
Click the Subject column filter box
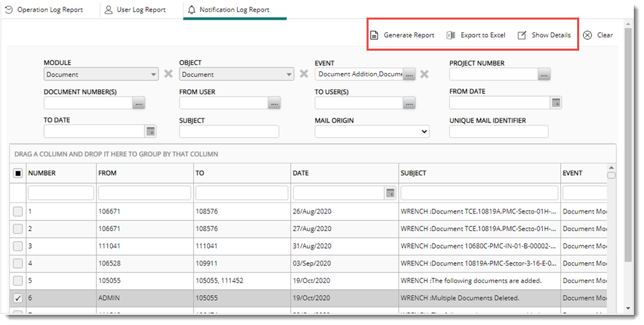tap(479, 193)
